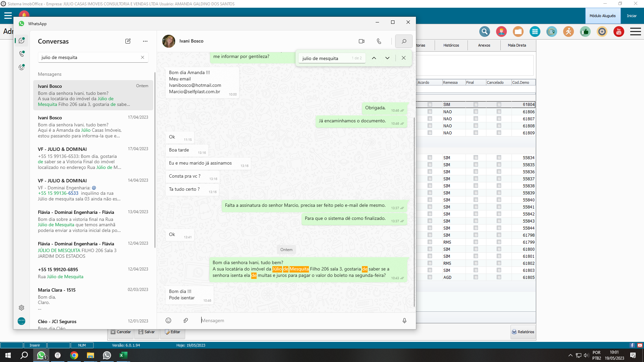
Task: Go to previous search result arrow
Action: 374,58
